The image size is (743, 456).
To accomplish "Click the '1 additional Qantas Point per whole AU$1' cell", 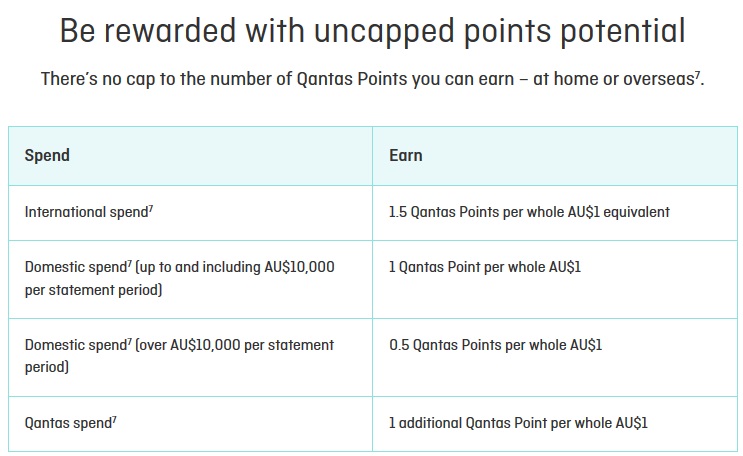I will (518, 423).
